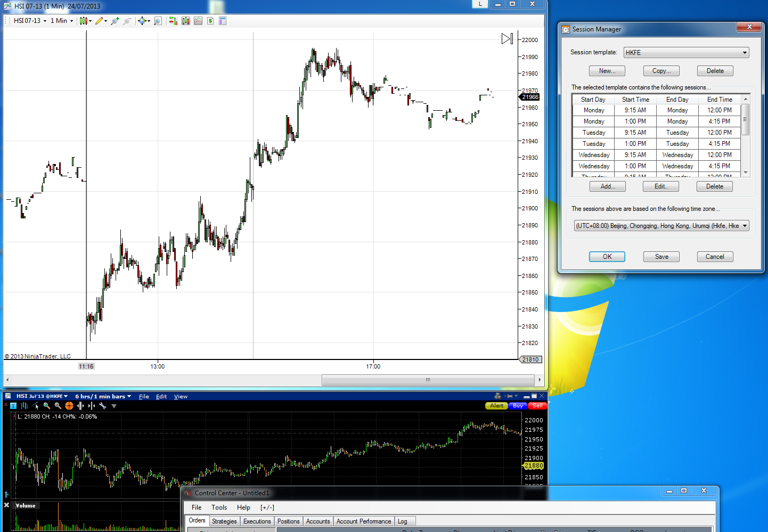Click the Save button in Session Manager

point(661,257)
